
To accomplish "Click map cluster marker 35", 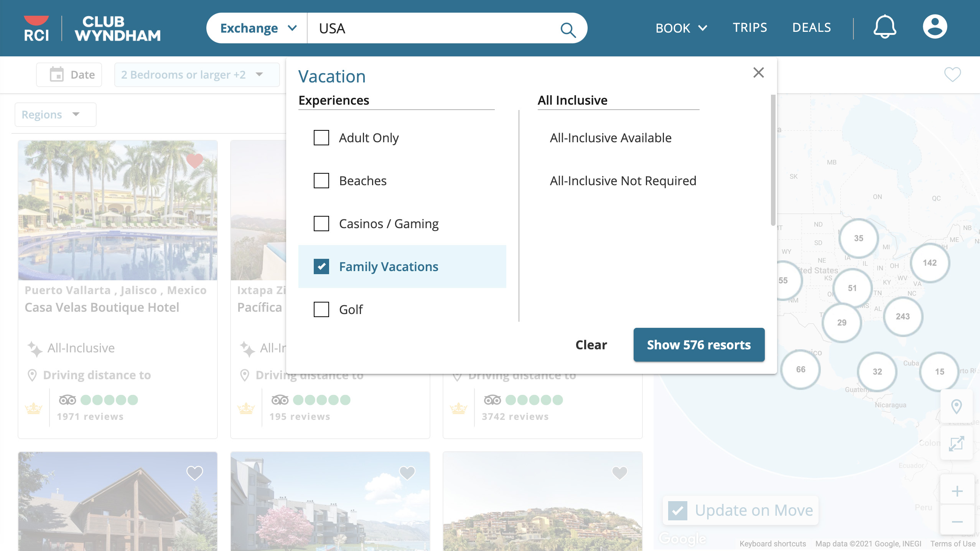I will (858, 238).
